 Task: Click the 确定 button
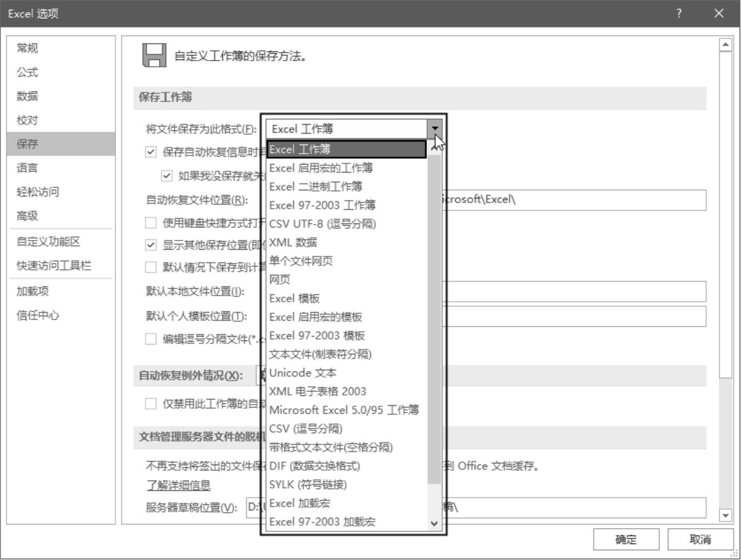click(x=626, y=539)
